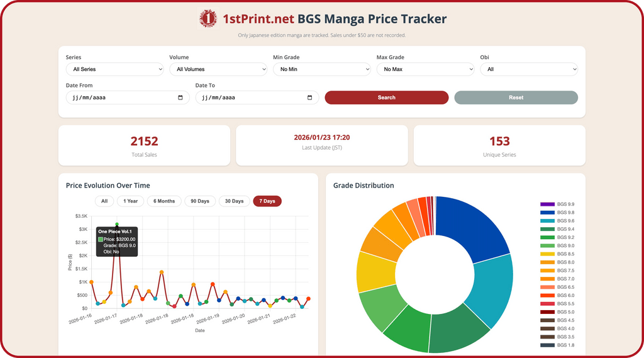Image resolution: width=644 pixels, height=358 pixels.
Task: Click the green $3200 peak data point
Action: click(x=117, y=225)
